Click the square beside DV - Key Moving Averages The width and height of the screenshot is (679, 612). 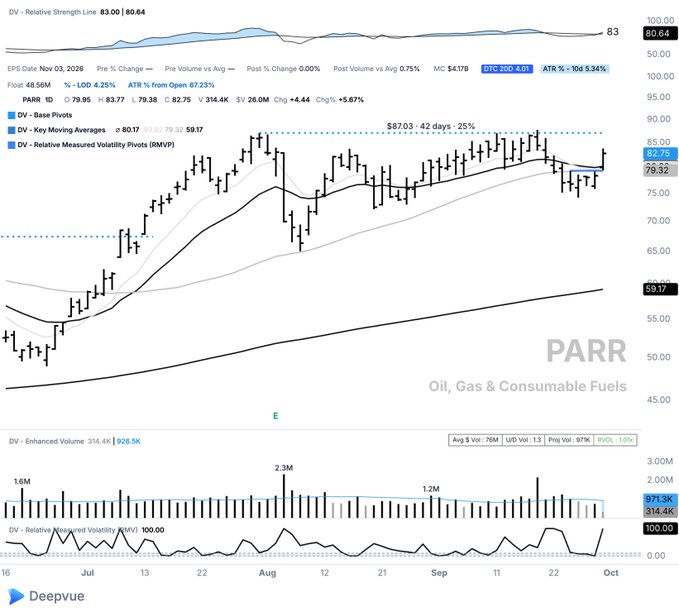tap(12, 130)
